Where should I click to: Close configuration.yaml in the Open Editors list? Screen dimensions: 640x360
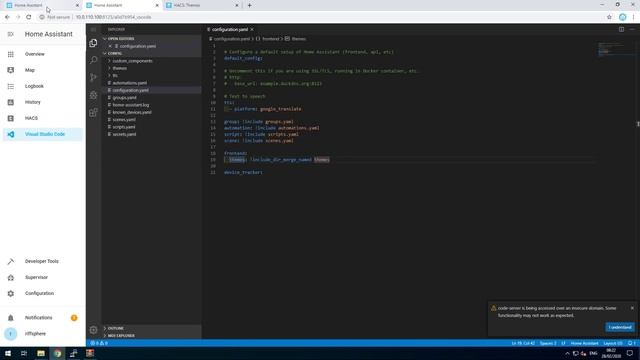[110, 46]
